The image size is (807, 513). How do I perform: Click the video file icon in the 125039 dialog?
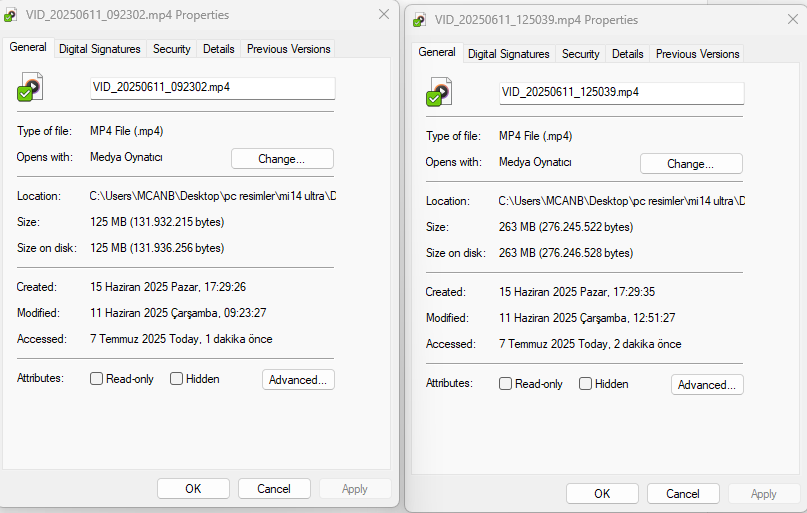pos(437,94)
